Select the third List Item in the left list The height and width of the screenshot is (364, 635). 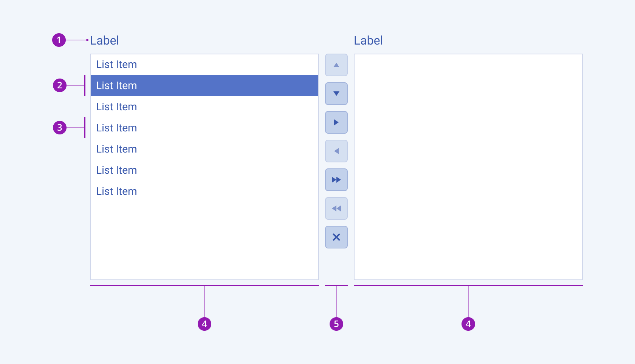116,107
